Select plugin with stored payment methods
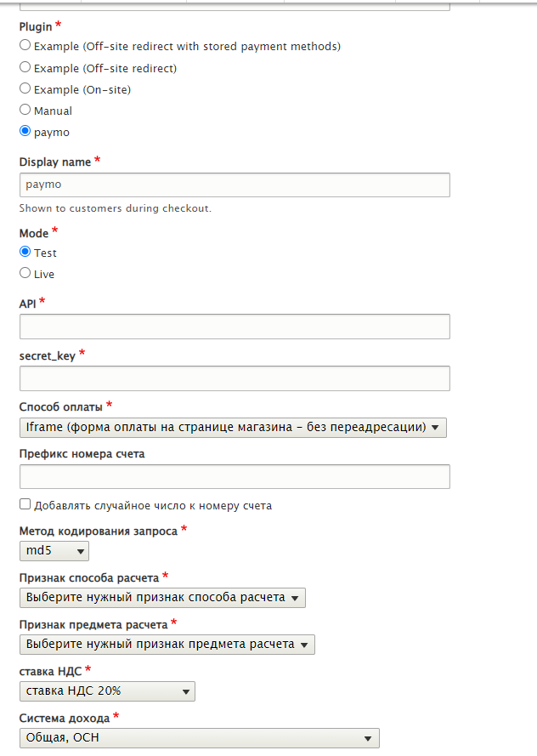Screen dimensions: 537x756 [25, 46]
